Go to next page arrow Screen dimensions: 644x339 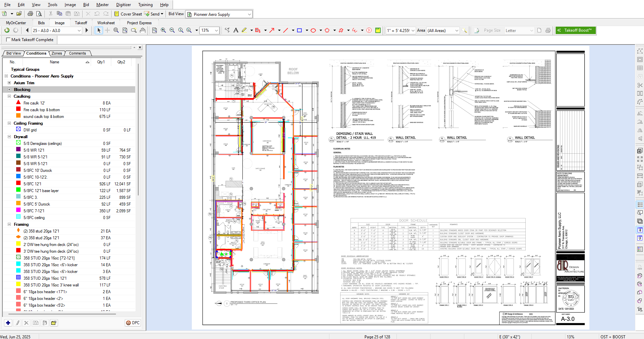[87, 30]
